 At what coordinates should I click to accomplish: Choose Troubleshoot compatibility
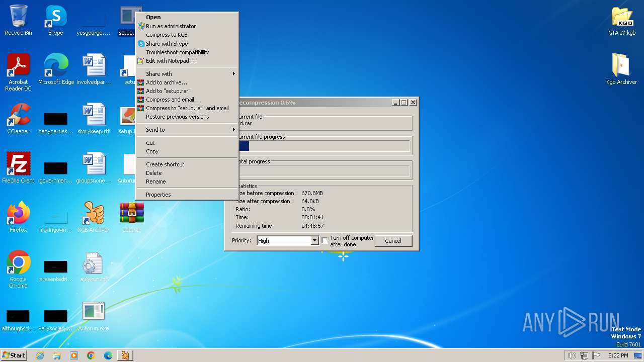(187, 52)
